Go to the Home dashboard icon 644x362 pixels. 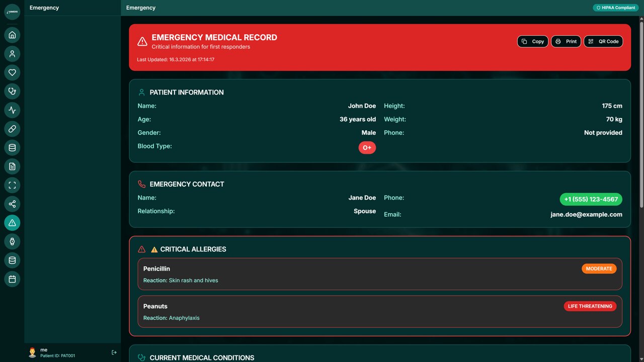point(12,35)
